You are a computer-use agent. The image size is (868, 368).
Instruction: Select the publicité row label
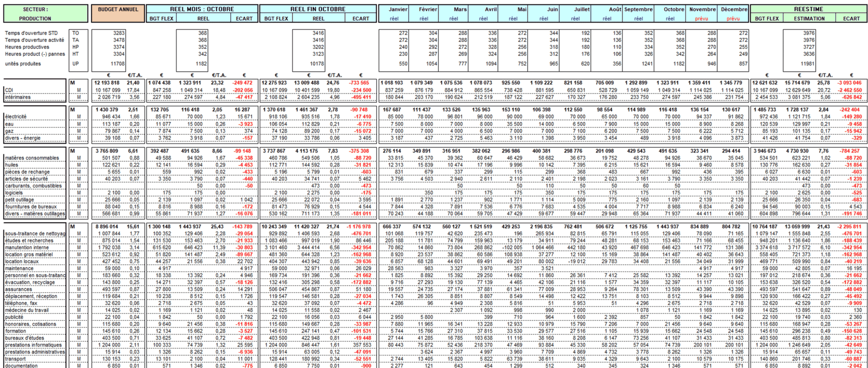(x=14, y=317)
